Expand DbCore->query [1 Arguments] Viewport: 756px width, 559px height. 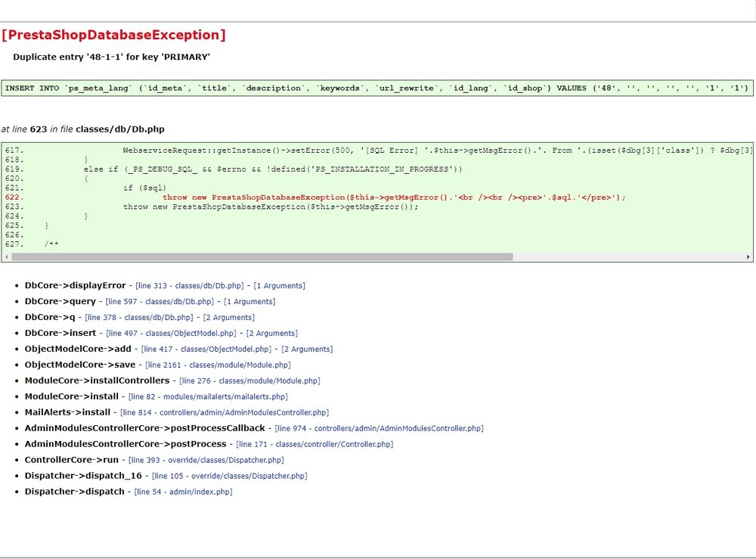tap(249, 302)
